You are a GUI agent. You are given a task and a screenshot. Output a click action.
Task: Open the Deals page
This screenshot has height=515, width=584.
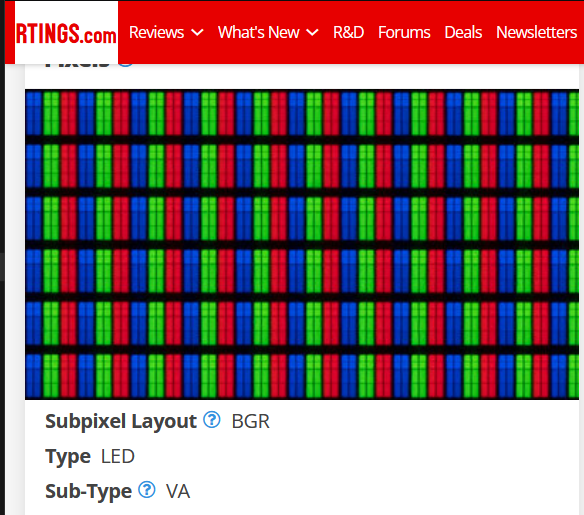click(463, 32)
